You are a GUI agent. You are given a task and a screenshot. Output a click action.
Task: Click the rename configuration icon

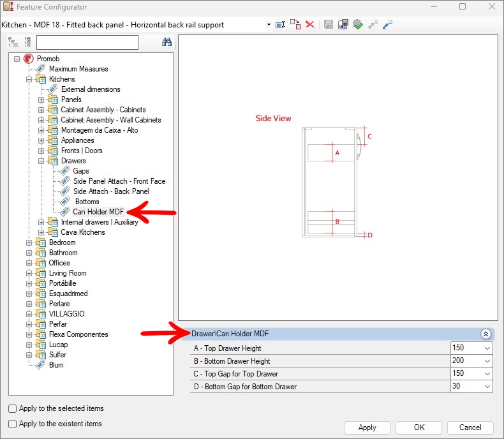(x=280, y=25)
